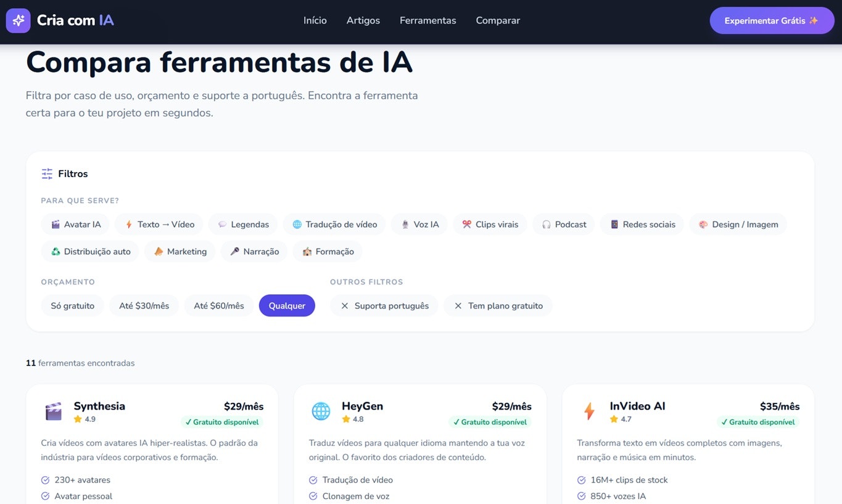Click the Synthesia rating star
842x504 pixels.
[78, 419]
